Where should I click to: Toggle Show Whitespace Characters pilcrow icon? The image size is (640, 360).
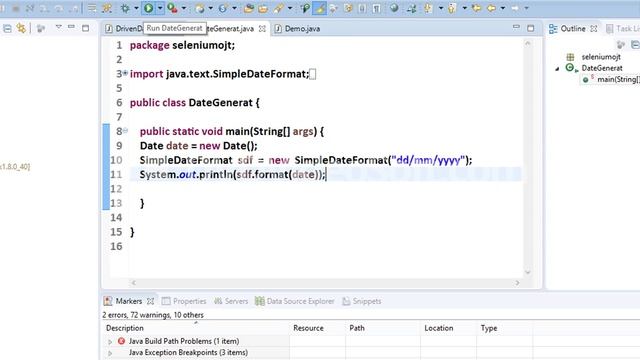point(376,8)
